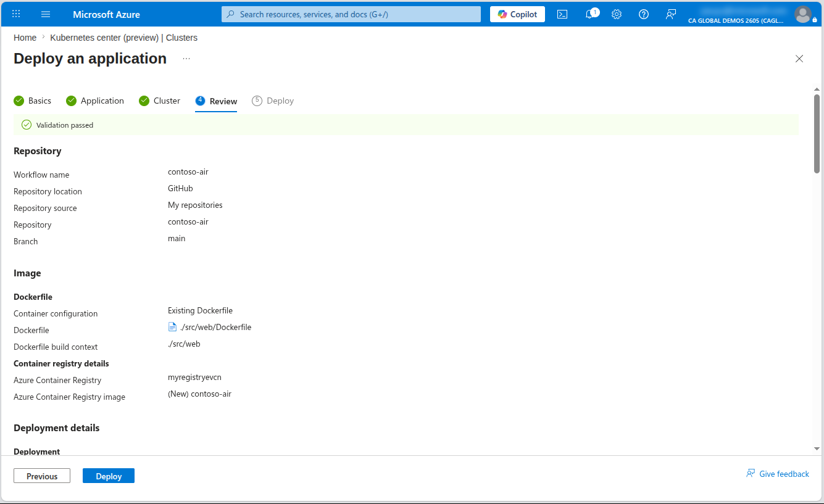Go to Home breadcrumb
This screenshot has height=504, width=824.
pyautogui.click(x=25, y=38)
